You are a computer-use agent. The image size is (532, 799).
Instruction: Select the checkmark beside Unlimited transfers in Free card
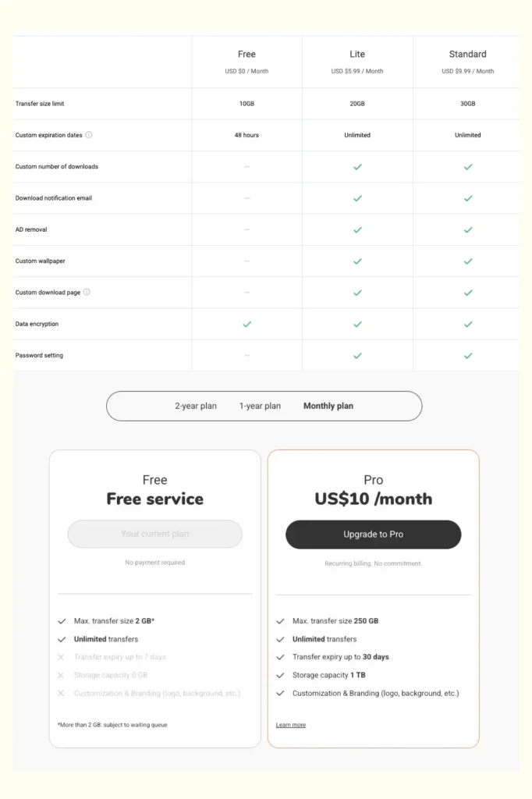62,639
